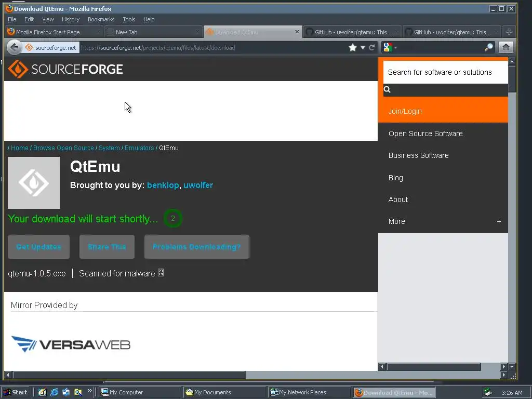The height and width of the screenshot is (399, 532).
Task: Click the 3:26 AM taskbar clock
Action: 512,393
